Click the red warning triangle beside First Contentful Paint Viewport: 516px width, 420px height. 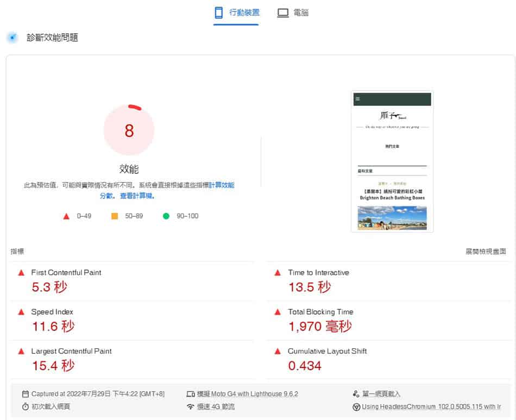tap(21, 272)
